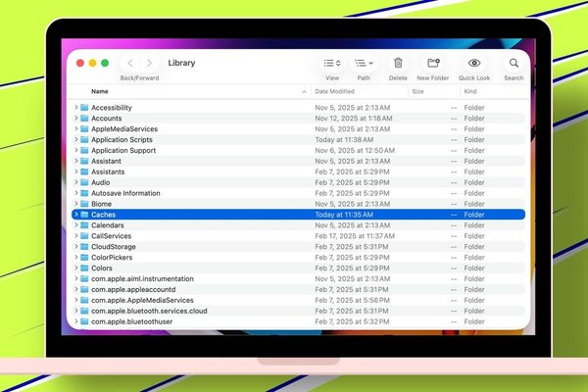Expand the Application Scripts folder chevron

[76, 139]
